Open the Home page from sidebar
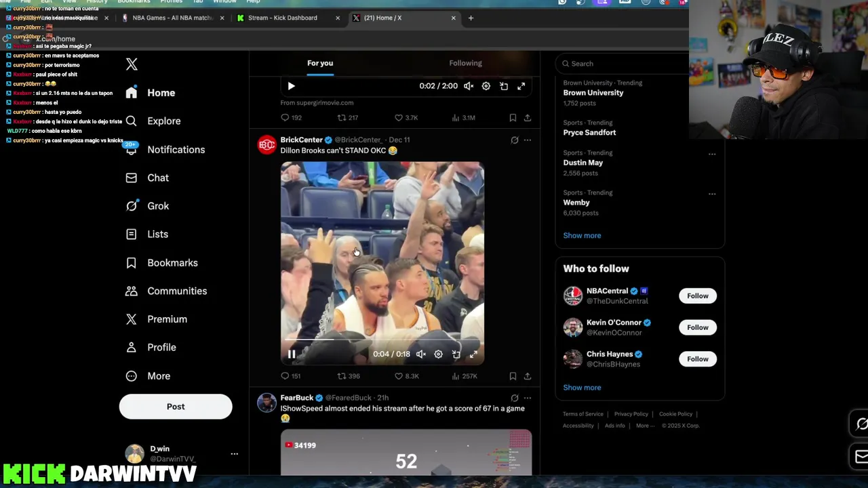Viewport: 868px width, 488px height. tap(151, 93)
